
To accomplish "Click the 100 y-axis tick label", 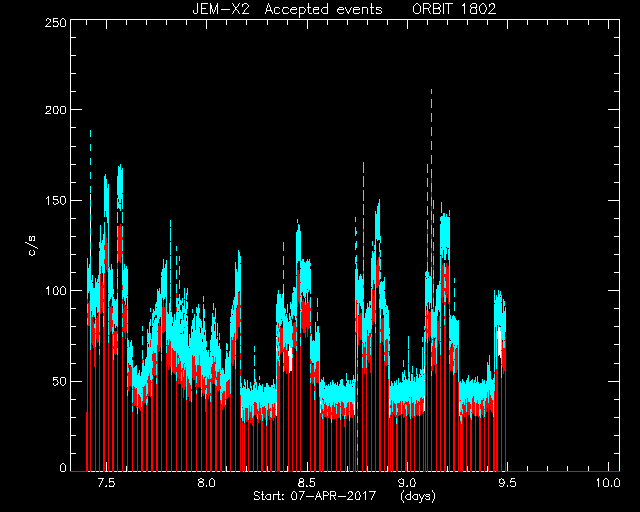I will point(56,291).
